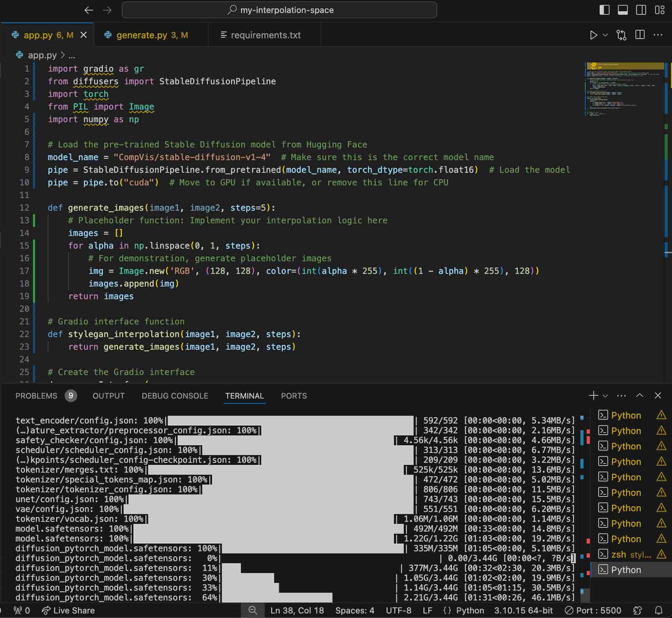This screenshot has height=618, width=672.
Task: Expand the terminal launch profile dropdown
Action: coord(605,396)
